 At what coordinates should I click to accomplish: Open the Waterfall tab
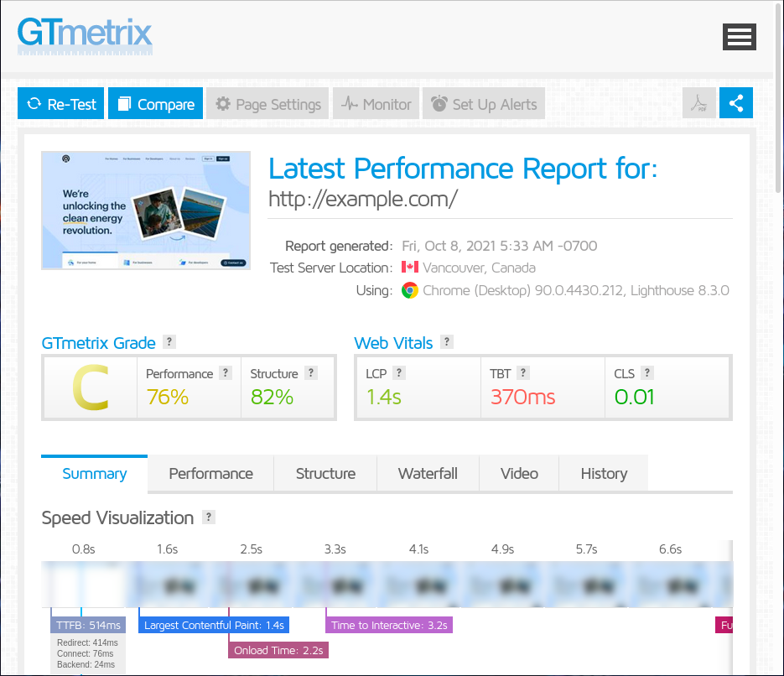click(x=428, y=474)
